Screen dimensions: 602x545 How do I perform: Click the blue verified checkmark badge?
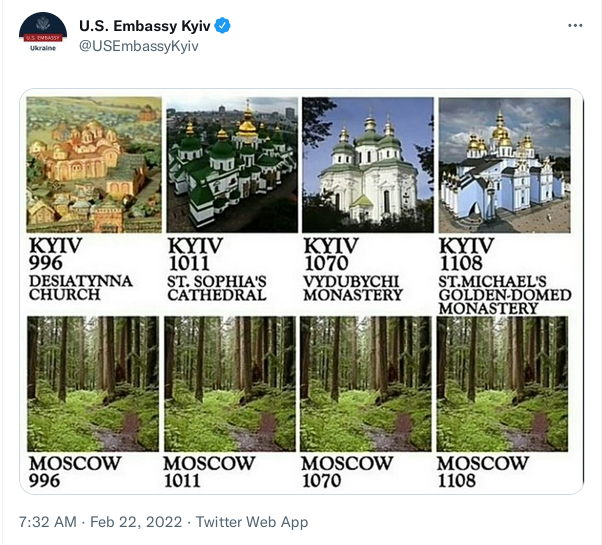coord(222,26)
